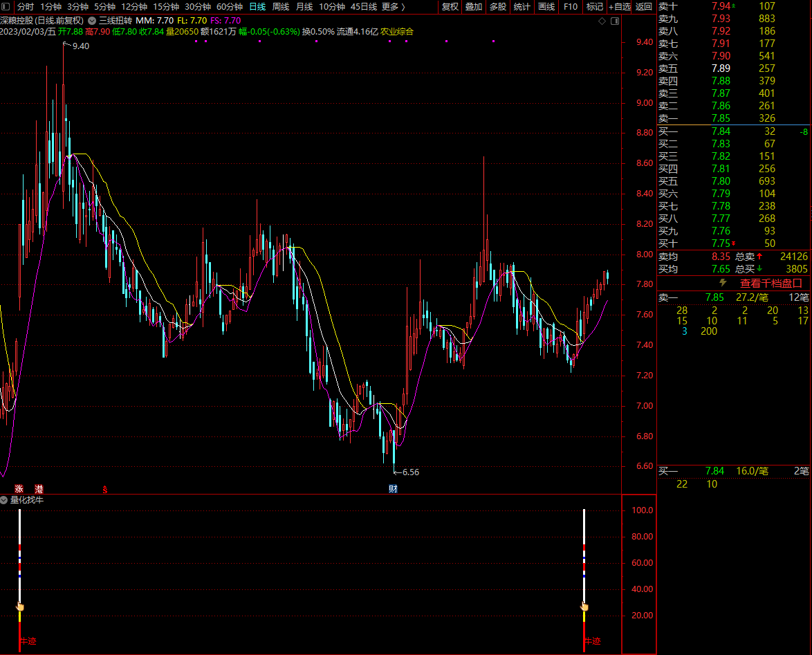Click the 返回 back button
812x655 pixels.
pos(644,7)
